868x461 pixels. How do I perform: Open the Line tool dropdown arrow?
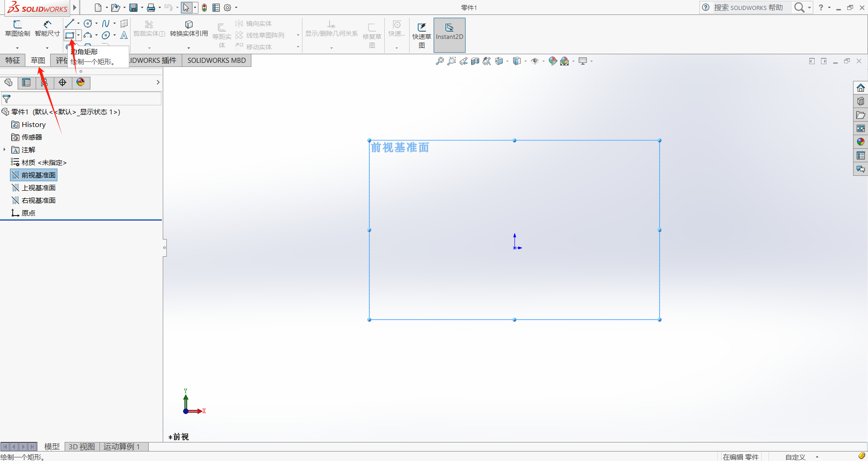click(78, 24)
